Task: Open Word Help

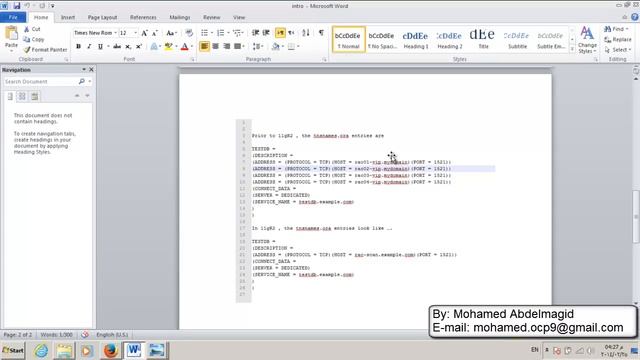Action: pyautogui.click(x=635, y=17)
